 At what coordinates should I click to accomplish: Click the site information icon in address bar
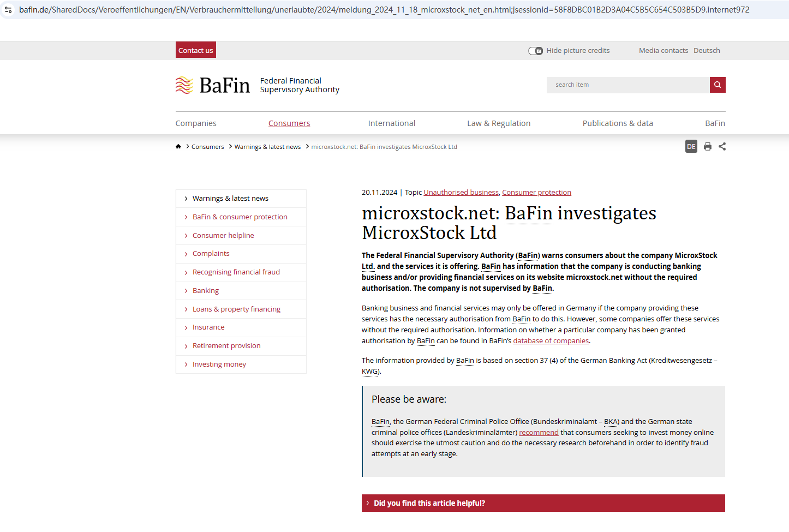coord(8,10)
